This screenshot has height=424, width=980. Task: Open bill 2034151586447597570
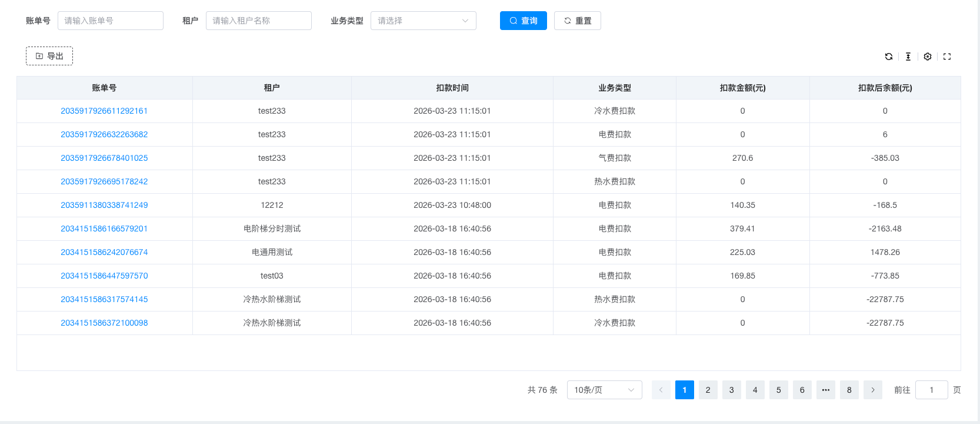pos(104,276)
